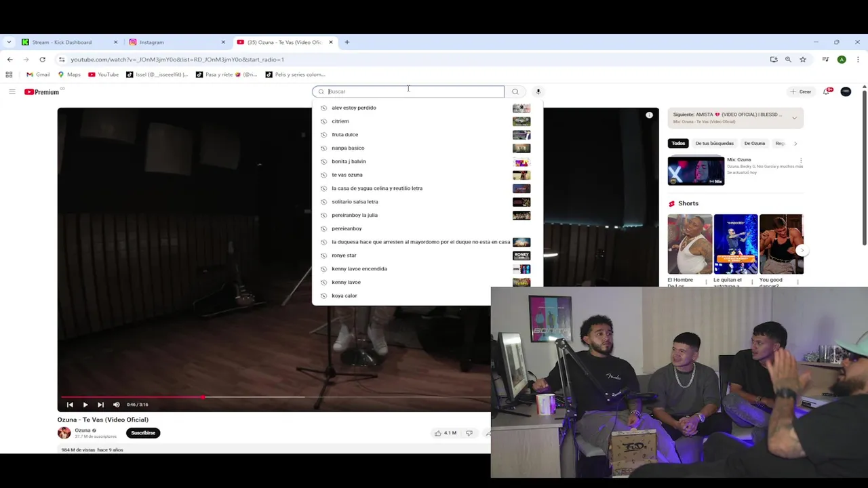The width and height of the screenshot is (868, 488).
Task: Open options menu for Mix: Ozuna
Action: point(801,161)
